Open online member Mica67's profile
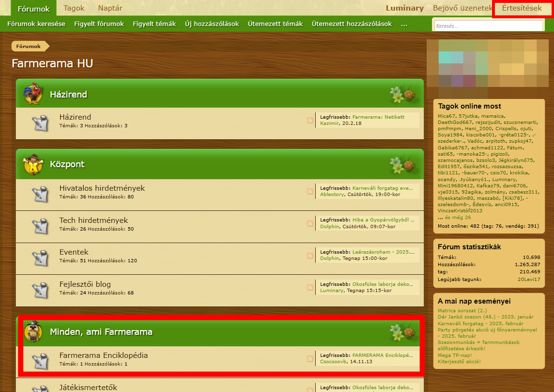The image size is (554, 392). (446, 116)
